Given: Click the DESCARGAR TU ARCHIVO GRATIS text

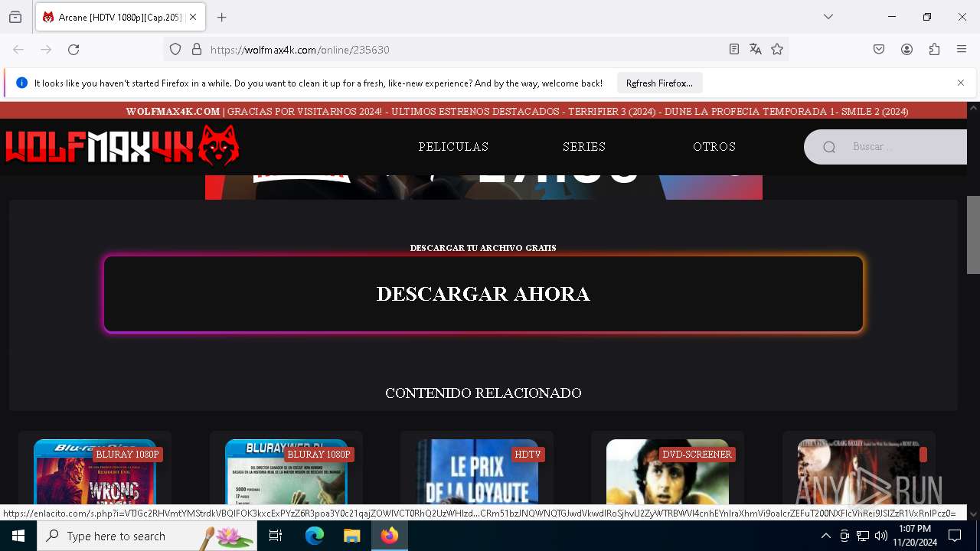Looking at the screenshot, I should [483, 248].
